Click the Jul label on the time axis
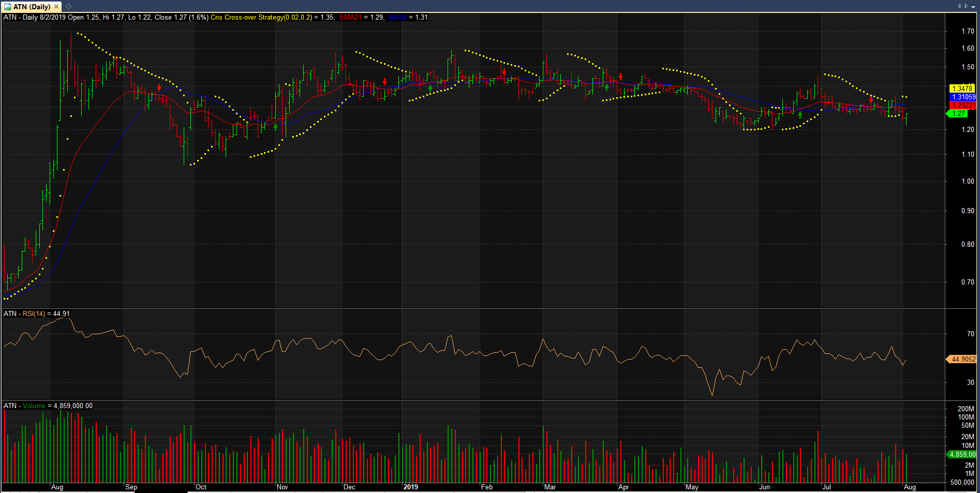 [x=827, y=487]
